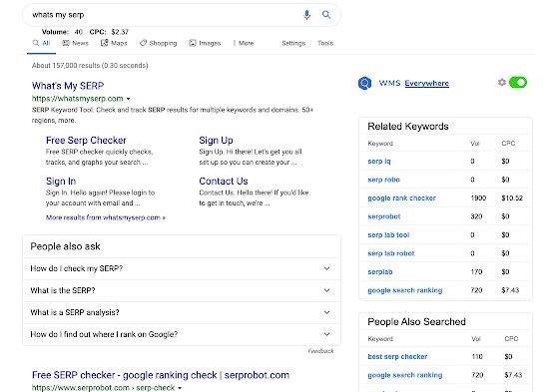Click in the search box with "whats my serp"
This screenshot has height=392, width=549.
tap(165, 15)
